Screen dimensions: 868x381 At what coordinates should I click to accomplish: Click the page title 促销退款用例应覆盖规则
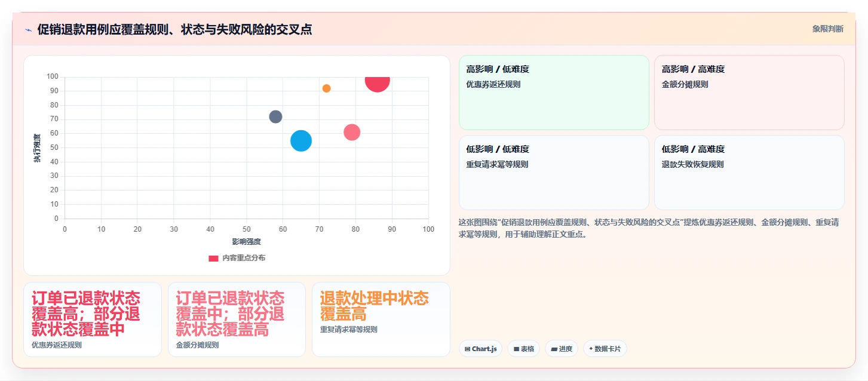click(x=174, y=29)
